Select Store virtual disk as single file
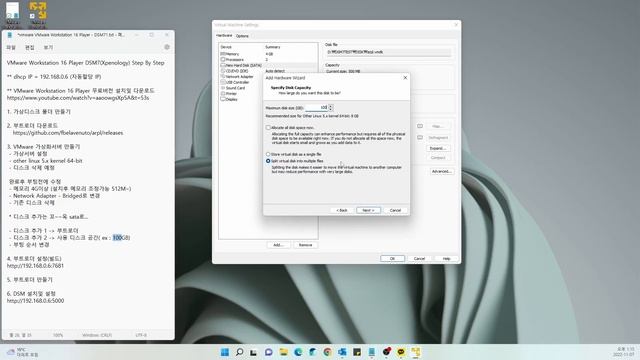 pos(268,154)
